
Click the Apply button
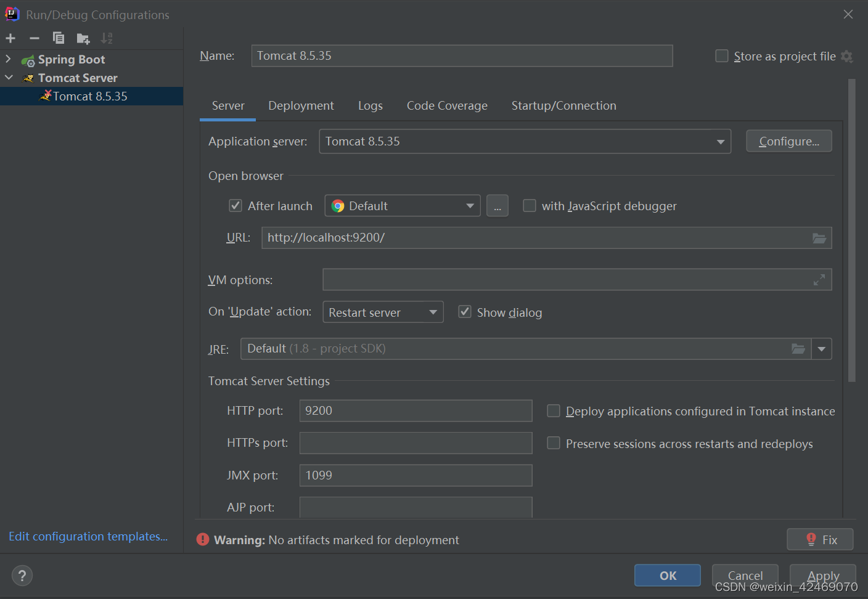pos(823,576)
